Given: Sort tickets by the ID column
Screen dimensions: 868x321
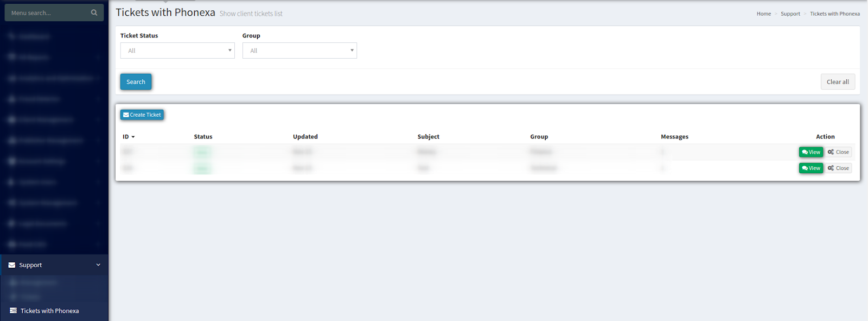Looking at the screenshot, I should click(129, 137).
